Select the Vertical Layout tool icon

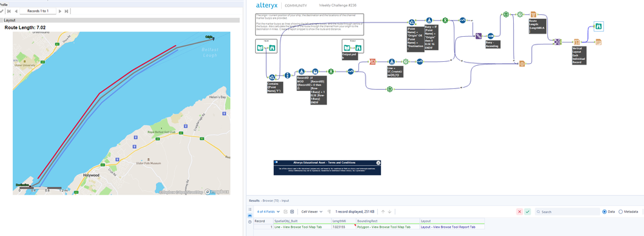577,42
